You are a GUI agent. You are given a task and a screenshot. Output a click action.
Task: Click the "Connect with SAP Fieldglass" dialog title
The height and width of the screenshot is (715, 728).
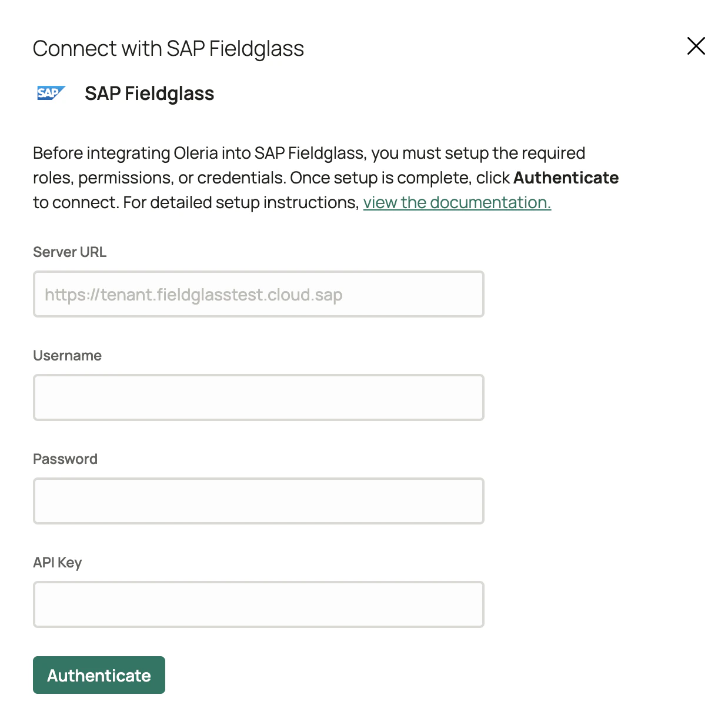click(168, 48)
